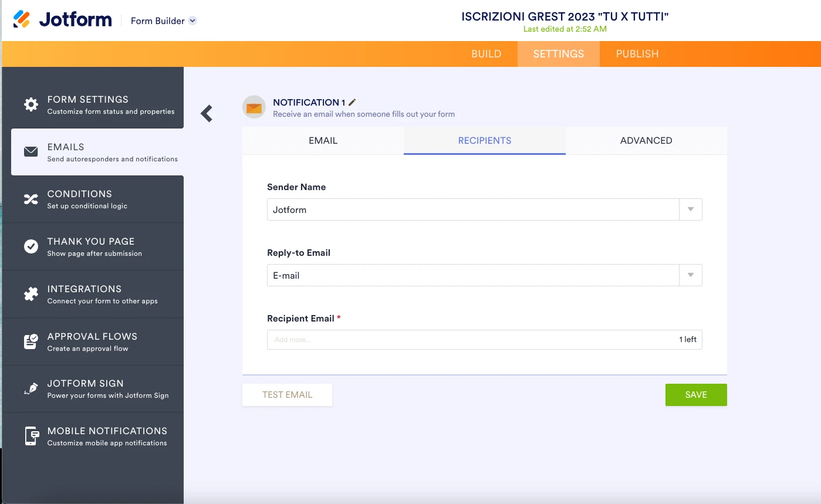Click the Test Email button
Screen dimensions: 821x504
[x=287, y=395]
